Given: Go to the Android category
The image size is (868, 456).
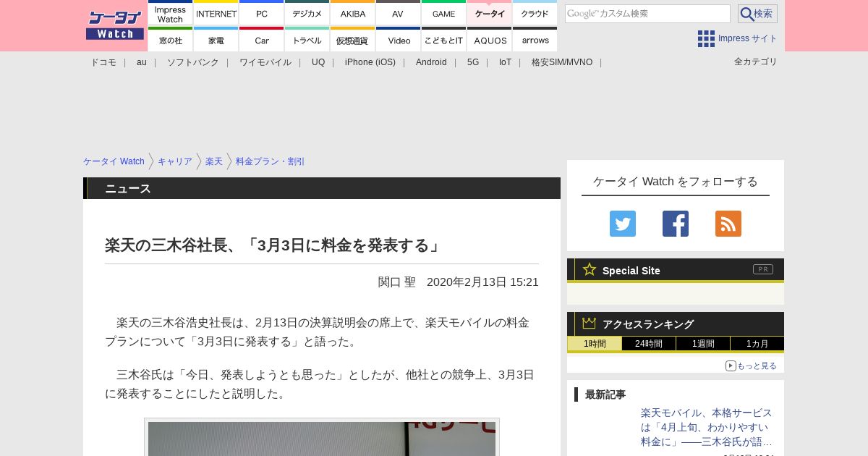Looking at the screenshot, I should (431, 62).
